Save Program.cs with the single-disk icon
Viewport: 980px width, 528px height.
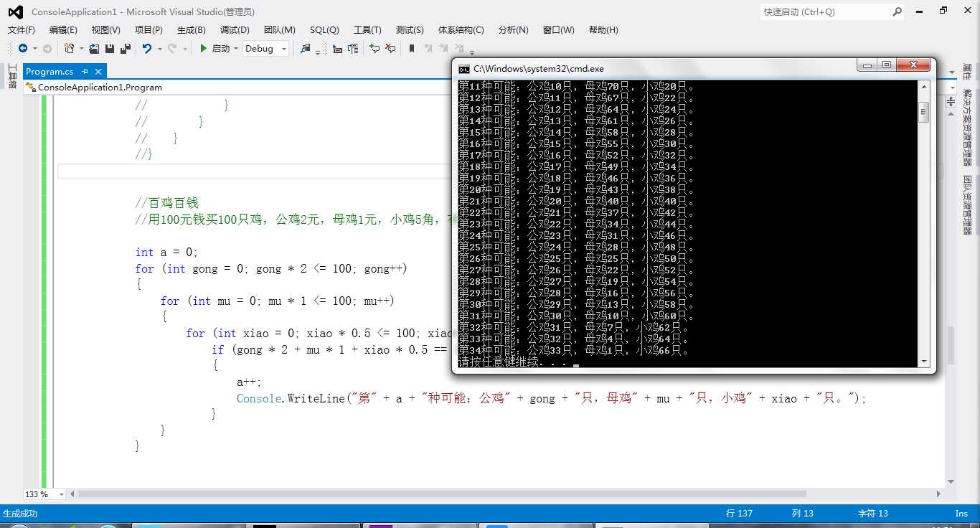coord(110,48)
